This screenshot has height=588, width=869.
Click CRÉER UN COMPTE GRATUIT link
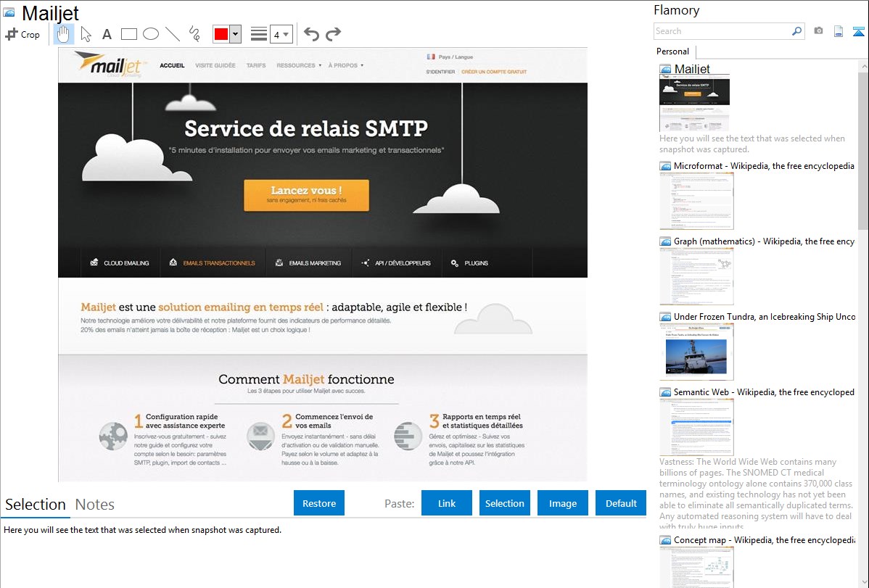pyautogui.click(x=495, y=72)
